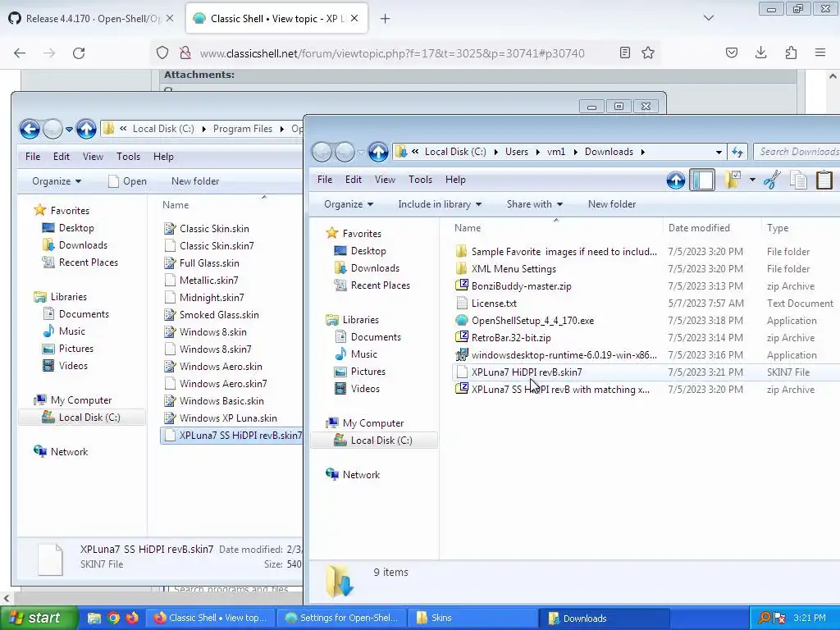Open Tools menu in Downloads window
Screen dimensions: 840x630
point(420,180)
